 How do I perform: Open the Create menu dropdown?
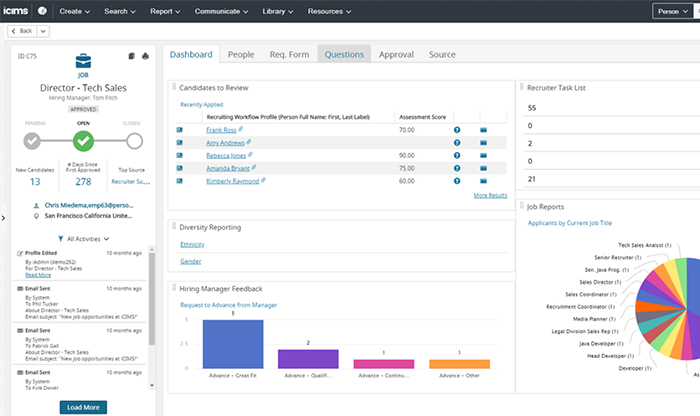tap(75, 11)
